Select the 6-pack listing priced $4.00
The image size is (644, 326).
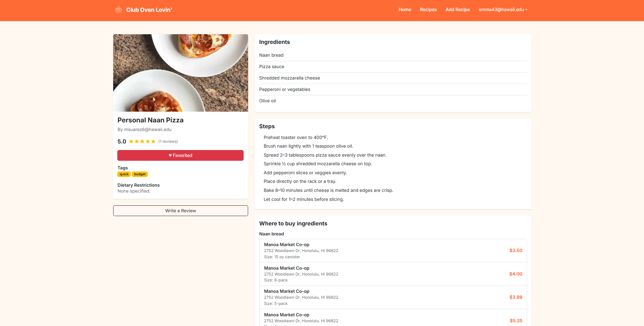pyautogui.click(x=393, y=274)
